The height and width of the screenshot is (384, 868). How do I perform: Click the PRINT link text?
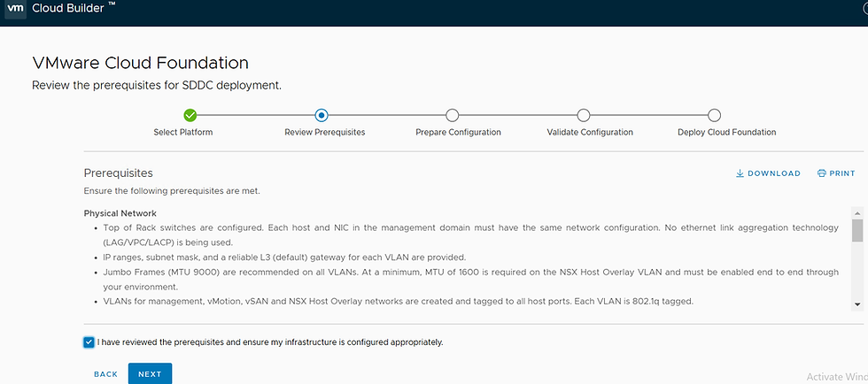click(x=842, y=173)
